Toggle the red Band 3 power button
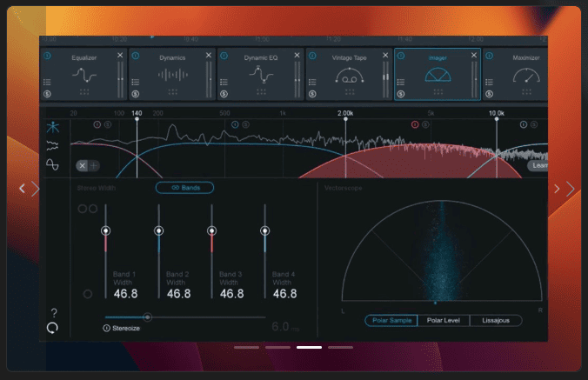The image size is (588, 380). click(415, 124)
